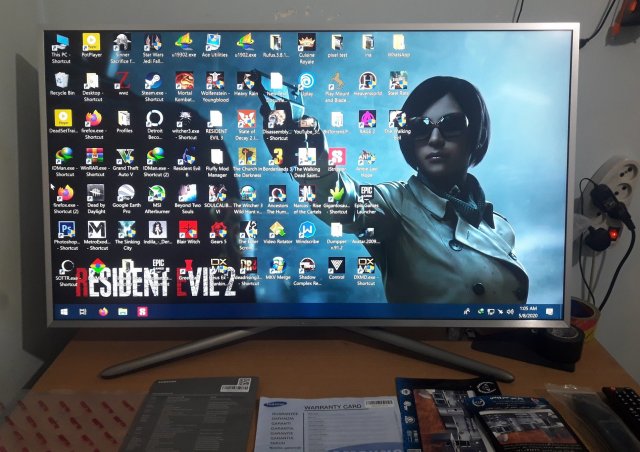Select the Star Wars Jedi Fallen Order icon

(153, 43)
